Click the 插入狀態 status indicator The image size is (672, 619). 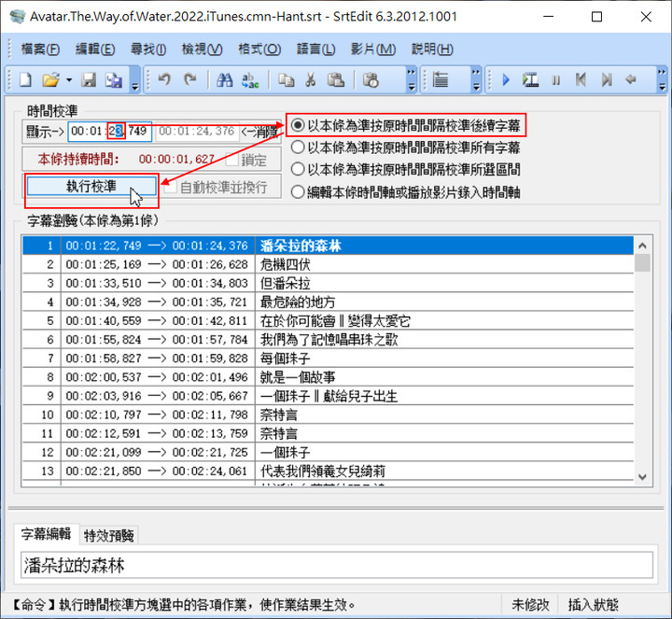tap(594, 605)
